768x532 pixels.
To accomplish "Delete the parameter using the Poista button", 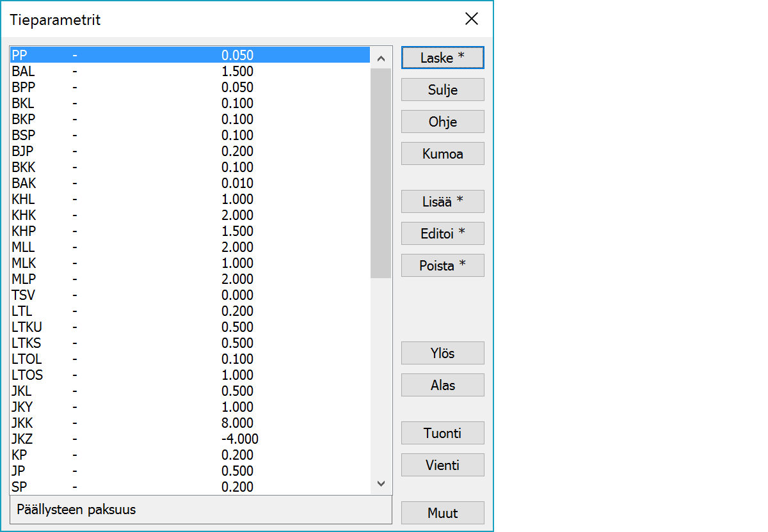I will [442, 265].
